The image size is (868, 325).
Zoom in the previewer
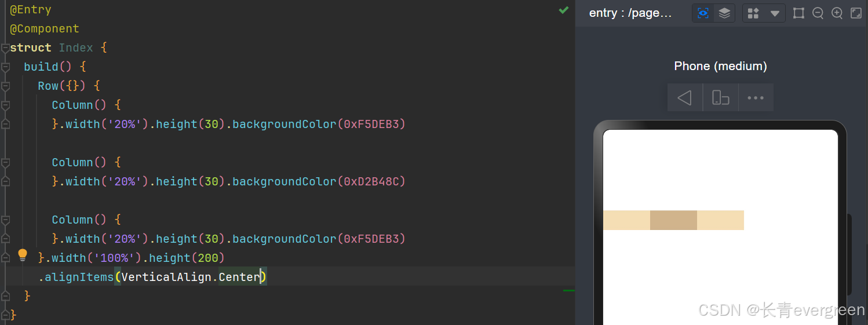(837, 13)
